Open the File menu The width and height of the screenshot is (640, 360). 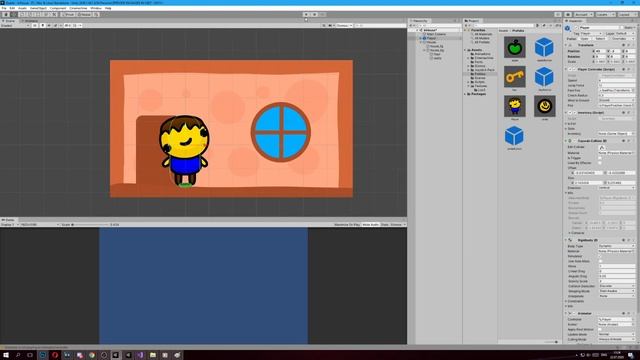coord(4,8)
